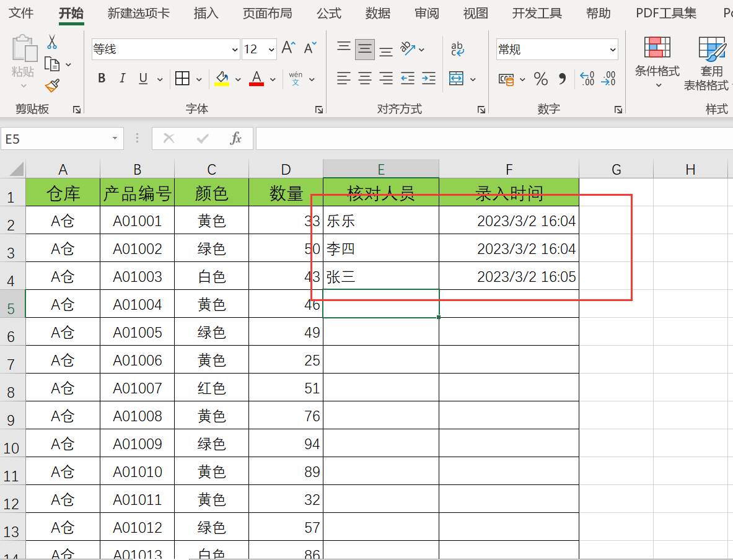The image size is (733, 560).
Task: Open the font size dropdown 12
Action: pyautogui.click(x=271, y=50)
